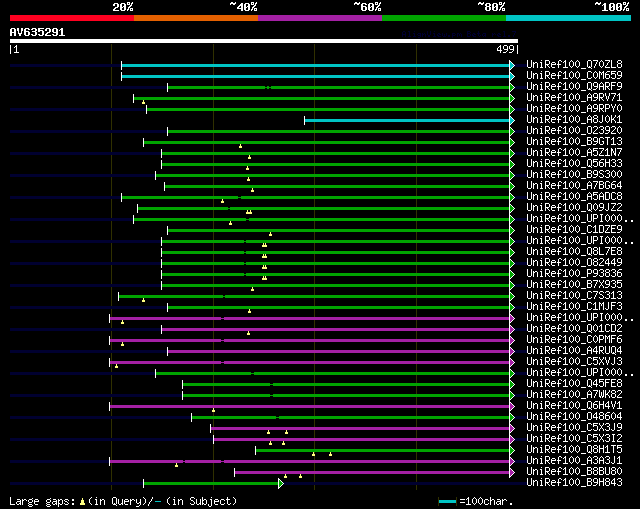
Task: Click the green alignment bar for O23920
Action: pos(339,131)
